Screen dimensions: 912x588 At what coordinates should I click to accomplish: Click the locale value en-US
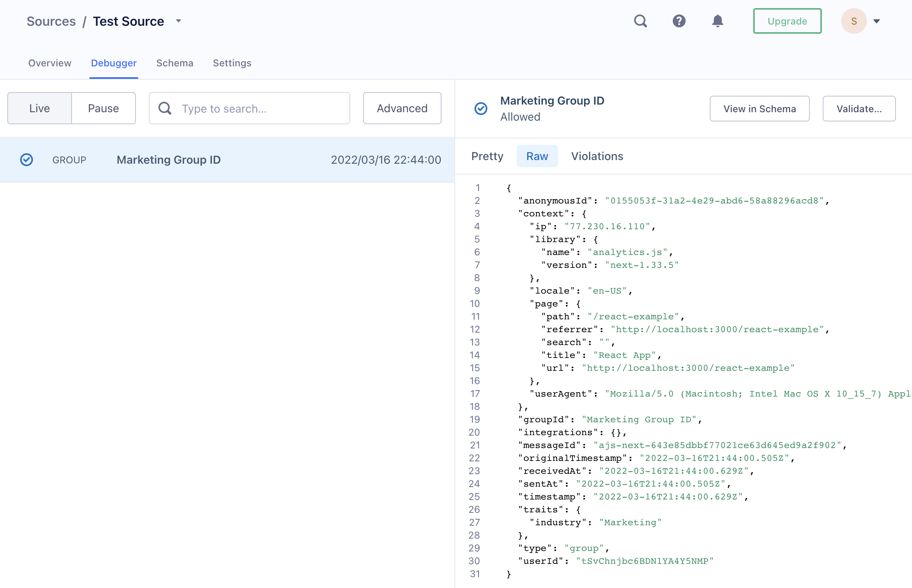point(607,291)
